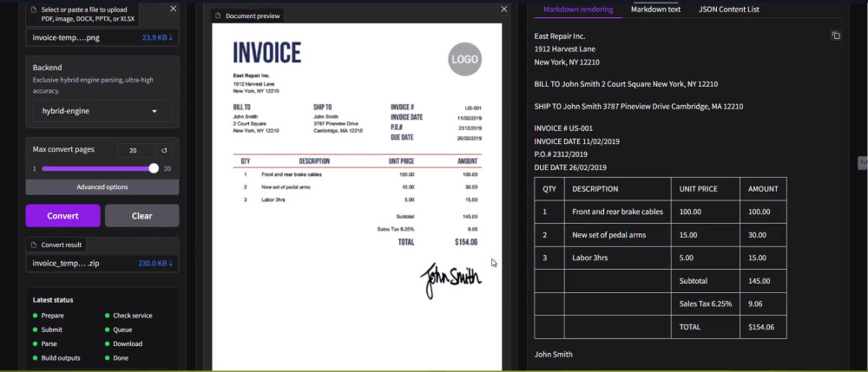Click the INVOICE heading in document preview
868x372 pixels.
pos(266,53)
